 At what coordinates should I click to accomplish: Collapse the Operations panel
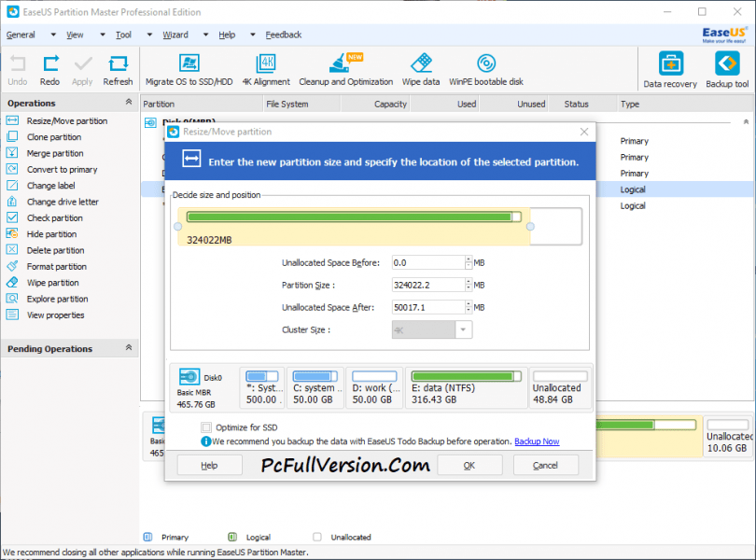pyautogui.click(x=130, y=103)
